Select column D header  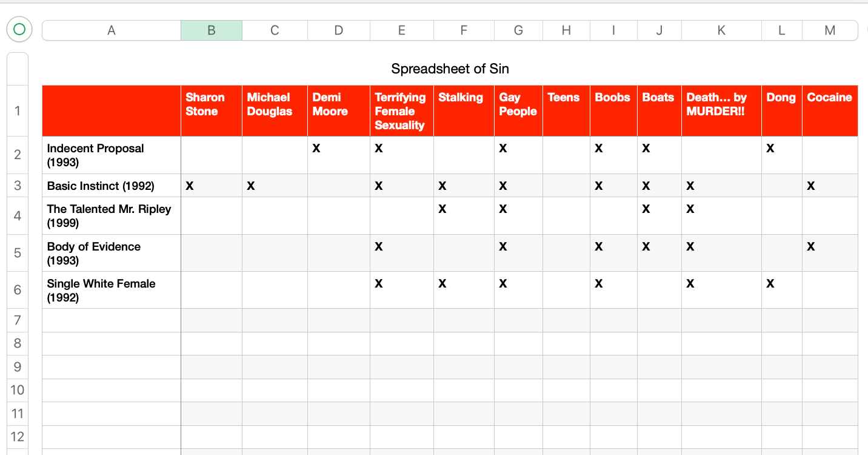[x=339, y=30]
